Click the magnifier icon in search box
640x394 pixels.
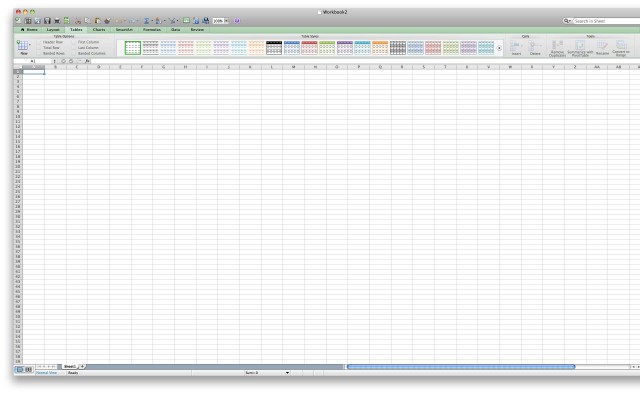coord(566,20)
